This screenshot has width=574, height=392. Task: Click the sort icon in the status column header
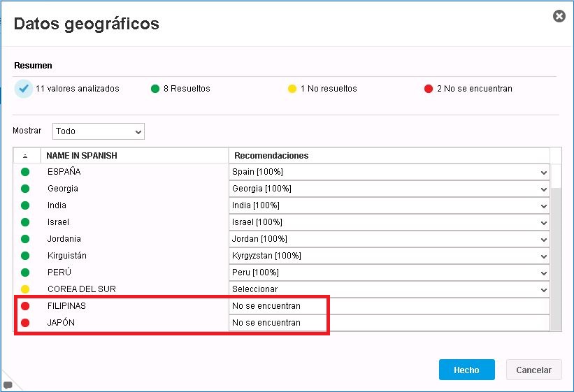coord(25,156)
